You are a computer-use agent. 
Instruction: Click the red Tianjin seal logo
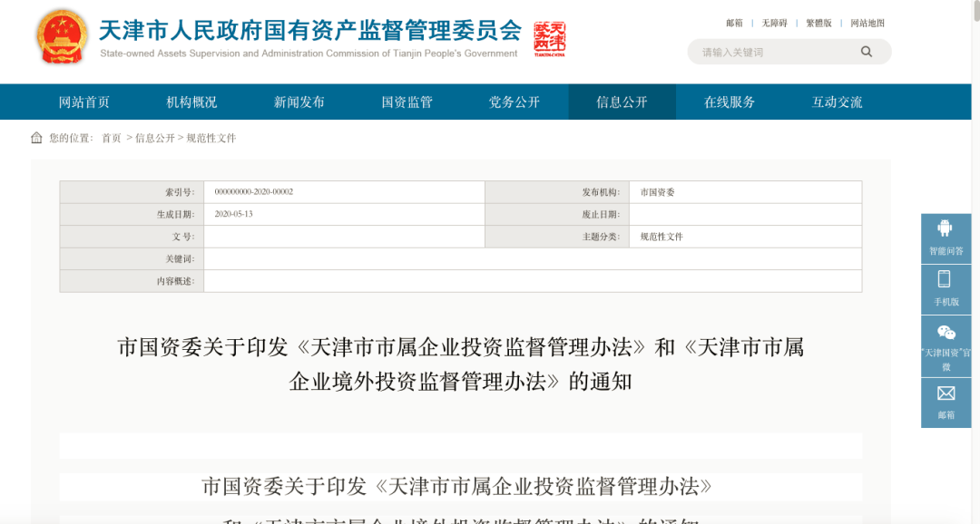coord(550,38)
